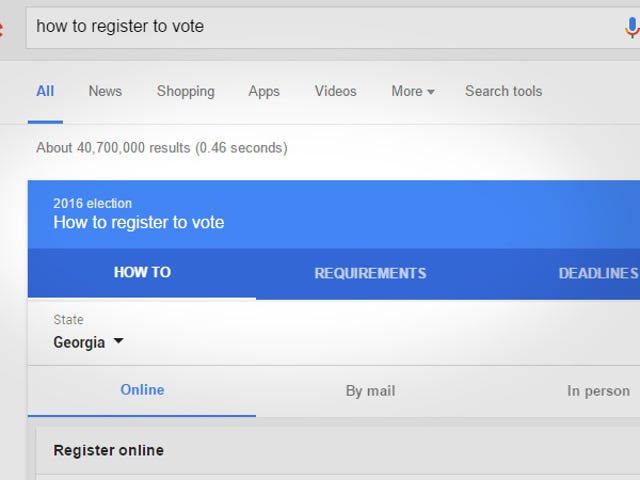Image resolution: width=640 pixels, height=480 pixels.
Task: Switch to Videos results
Action: coord(336,91)
